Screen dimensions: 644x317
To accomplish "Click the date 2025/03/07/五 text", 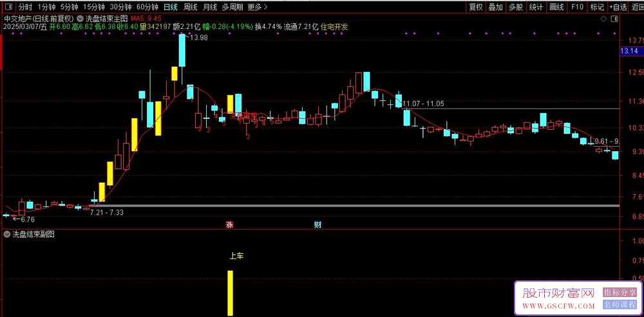I will point(24,26).
